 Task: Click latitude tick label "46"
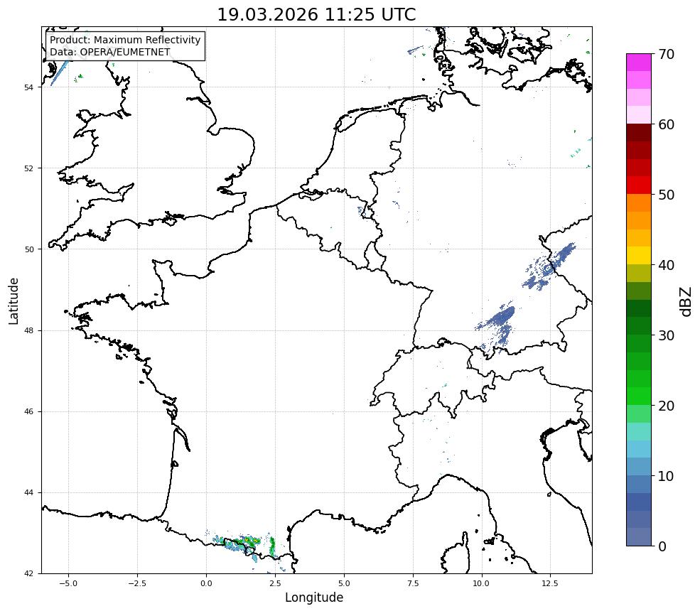tap(28, 411)
